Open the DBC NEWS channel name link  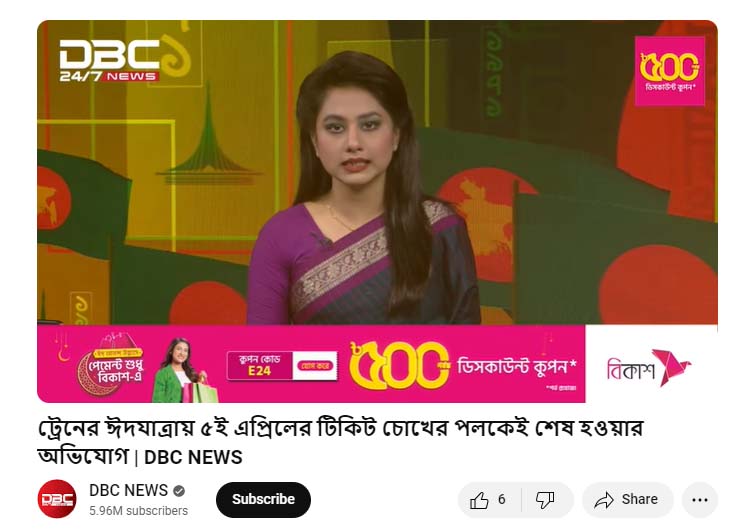[x=129, y=490]
